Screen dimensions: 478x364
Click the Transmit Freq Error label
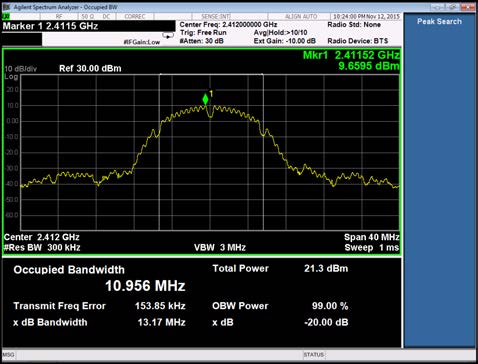60,306
